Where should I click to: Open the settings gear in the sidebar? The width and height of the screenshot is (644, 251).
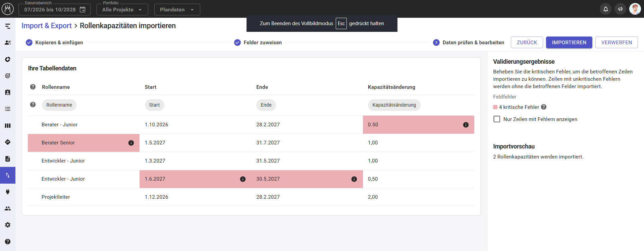click(8, 225)
